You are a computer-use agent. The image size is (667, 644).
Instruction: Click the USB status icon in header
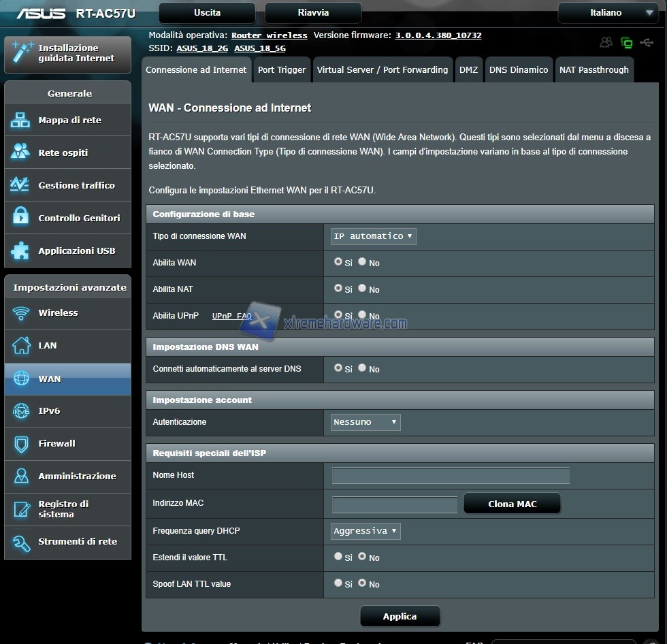click(647, 43)
